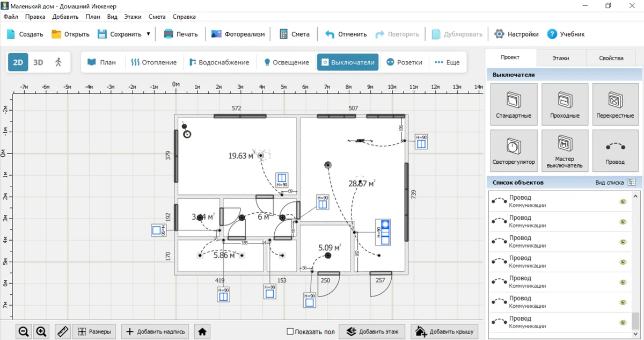Activate the ruler measuring tool
644x340 pixels.
[63, 332]
